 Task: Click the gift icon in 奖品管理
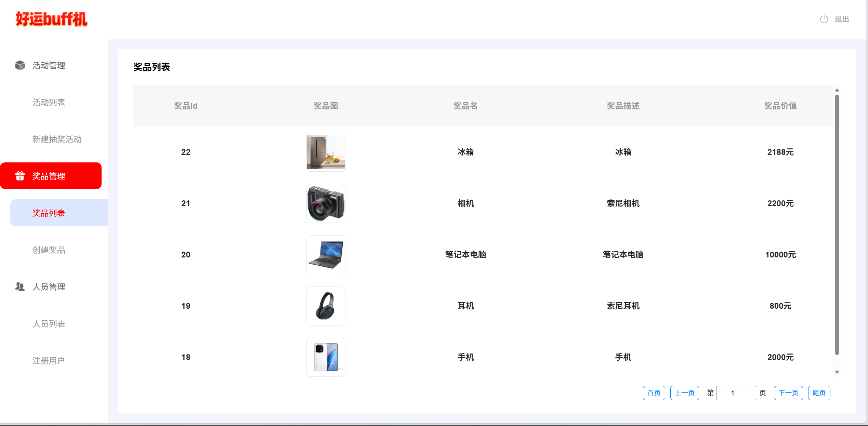pos(20,176)
